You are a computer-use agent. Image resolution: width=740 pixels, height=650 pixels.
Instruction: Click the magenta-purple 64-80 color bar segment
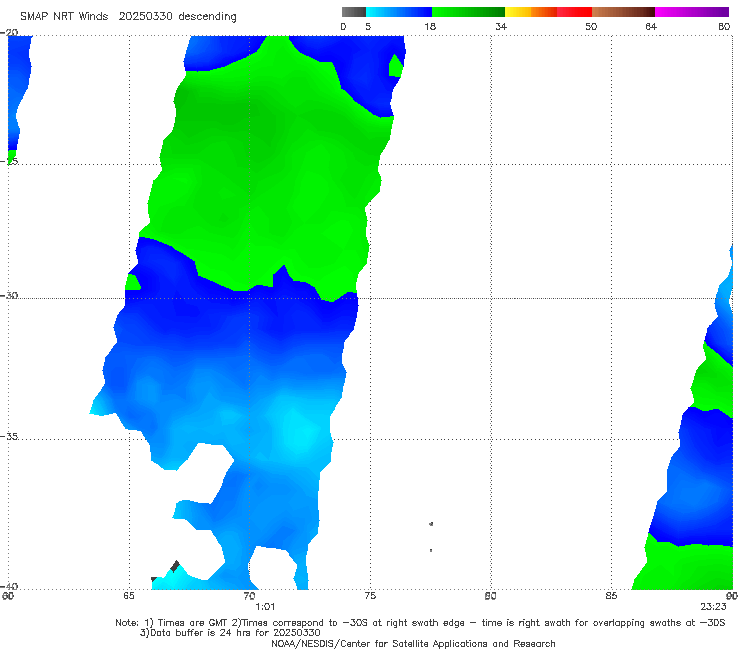click(692, 12)
